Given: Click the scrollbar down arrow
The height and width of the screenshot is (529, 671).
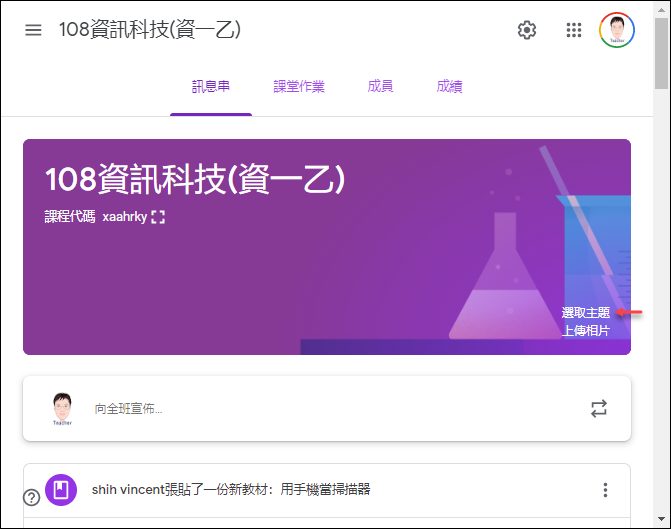Looking at the screenshot, I should [662, 519].
